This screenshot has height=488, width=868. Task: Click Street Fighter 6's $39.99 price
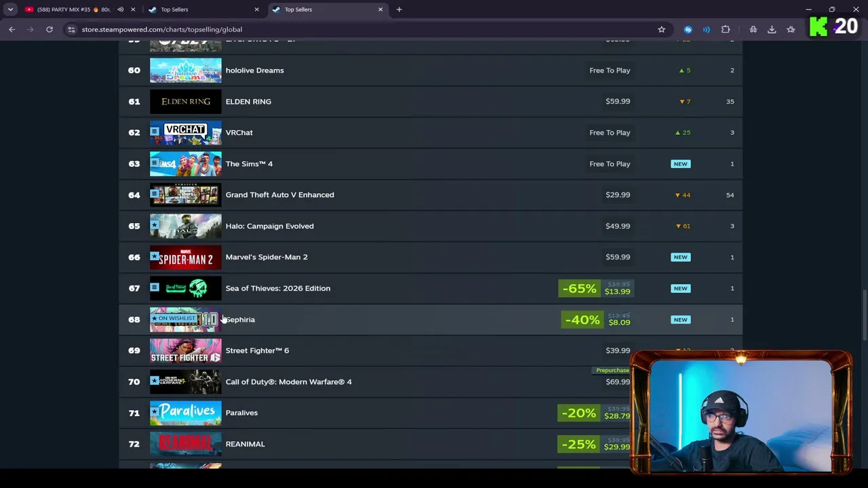pyautogui.click(x=618, y=350)
